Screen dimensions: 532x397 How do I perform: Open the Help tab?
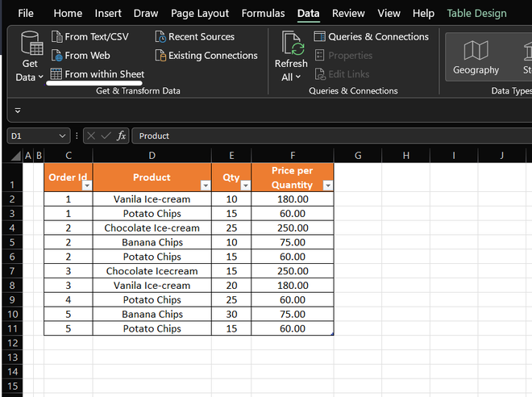423,13
